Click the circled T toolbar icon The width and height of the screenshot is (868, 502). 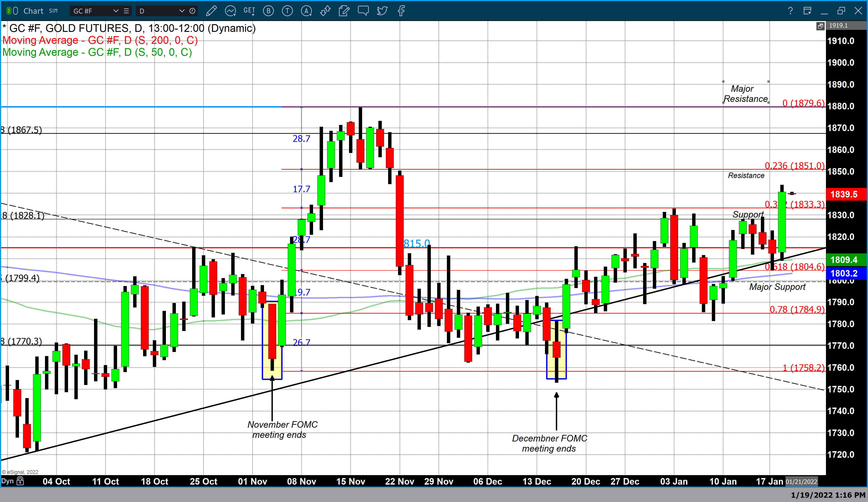click(287, 11)
